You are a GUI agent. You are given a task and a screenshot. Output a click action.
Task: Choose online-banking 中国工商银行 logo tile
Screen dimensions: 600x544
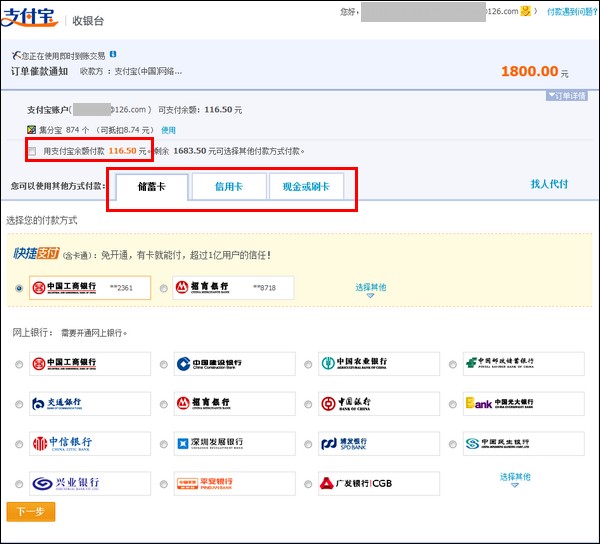pos(90,364)
